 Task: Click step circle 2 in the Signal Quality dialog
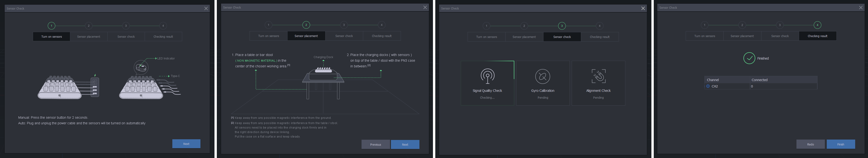click(x=524, y=26)
